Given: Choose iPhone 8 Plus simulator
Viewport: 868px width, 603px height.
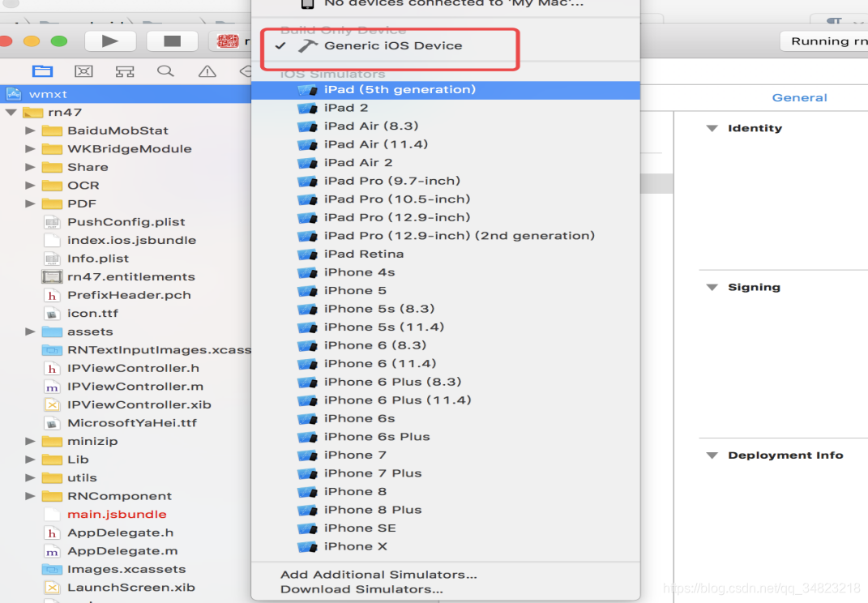Looking at the screenshot, I should (446, 510).
